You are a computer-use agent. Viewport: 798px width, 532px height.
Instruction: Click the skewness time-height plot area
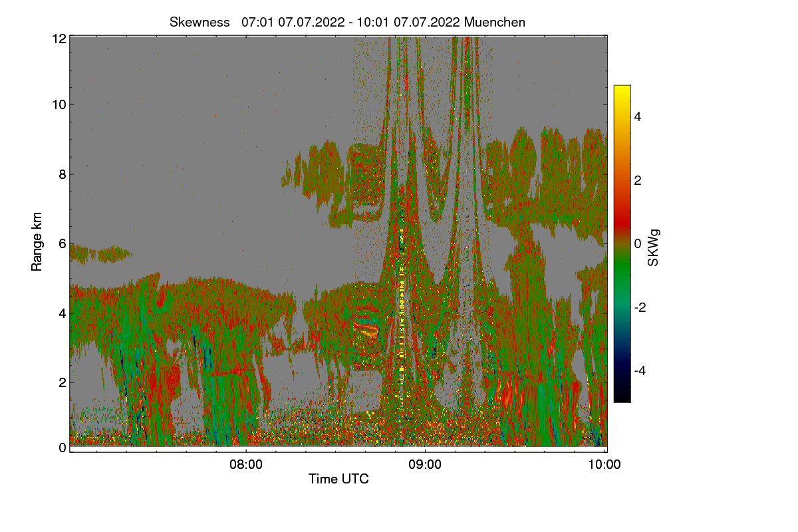(338, 243)
